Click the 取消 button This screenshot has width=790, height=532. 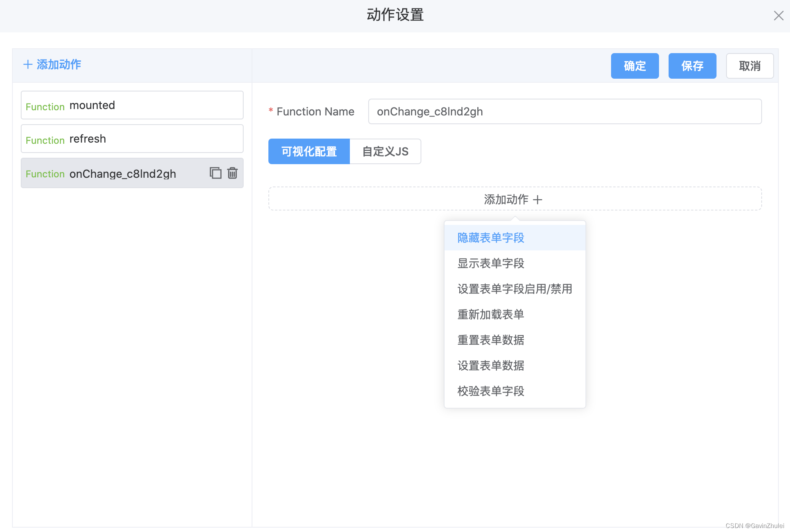(x=750, y=66)
